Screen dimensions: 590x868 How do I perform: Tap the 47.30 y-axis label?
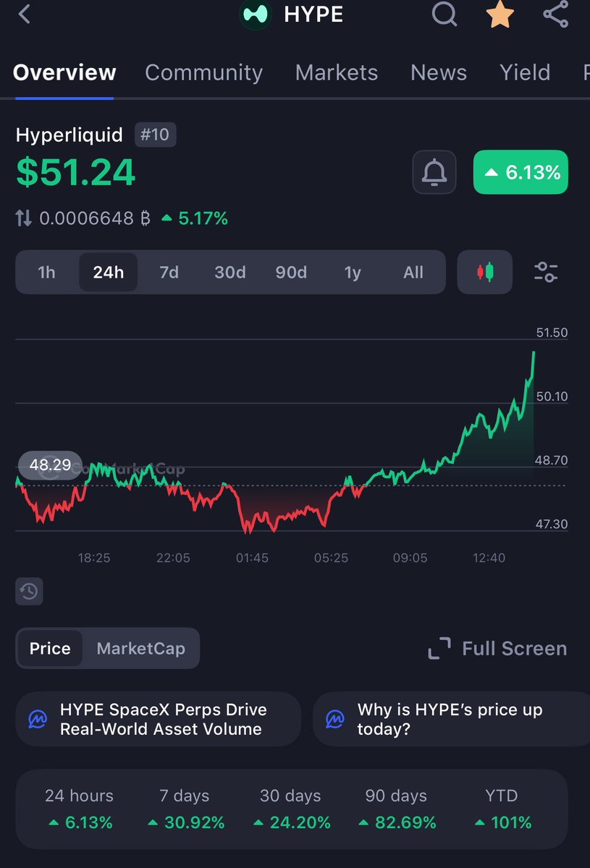[552, 524]
